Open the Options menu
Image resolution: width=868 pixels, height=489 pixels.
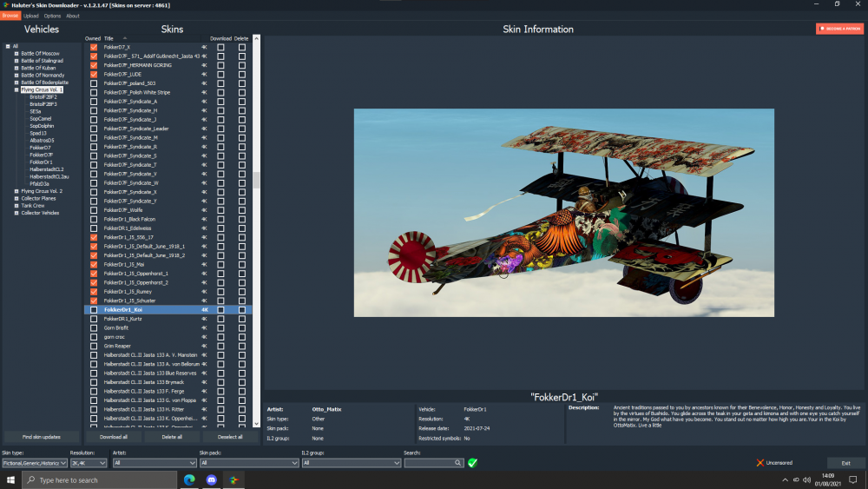pyautogui.click(x=52, y=16)
